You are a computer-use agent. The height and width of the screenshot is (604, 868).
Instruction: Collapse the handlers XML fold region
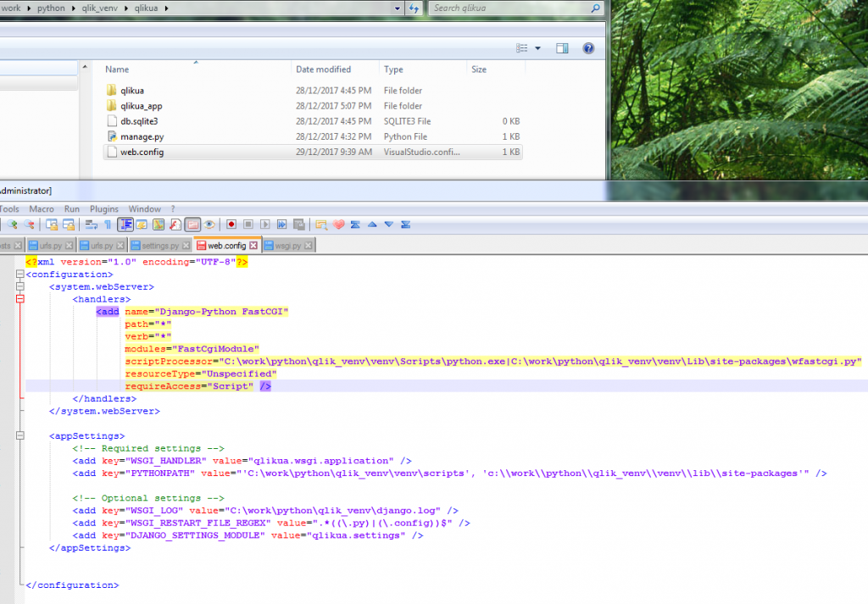tap(19, 298)
